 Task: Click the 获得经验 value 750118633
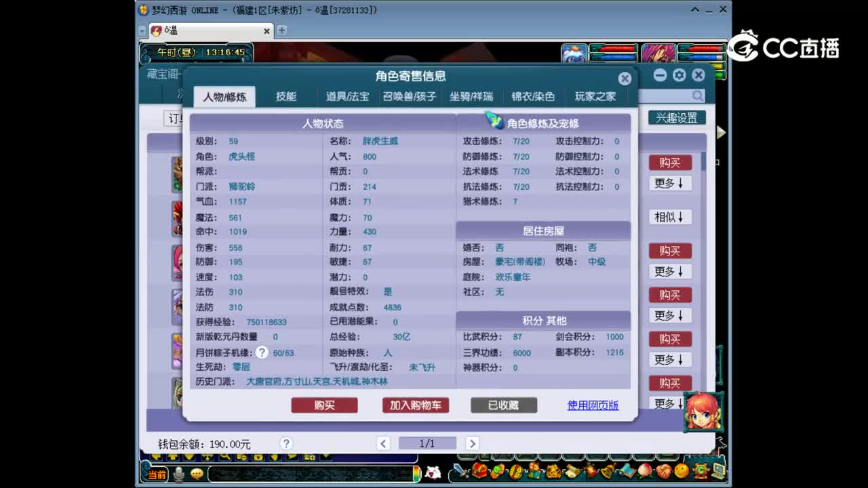pyautogui.click(x=267, y=323)
